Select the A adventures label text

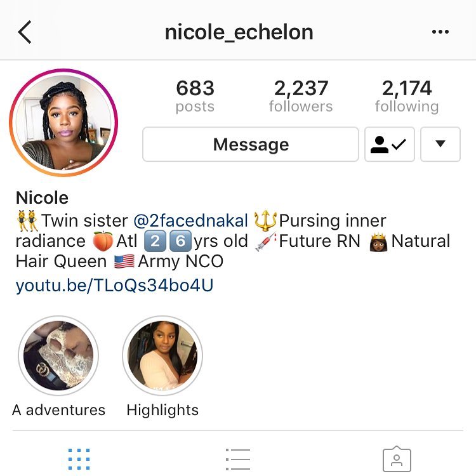click(x=58, y=410)
